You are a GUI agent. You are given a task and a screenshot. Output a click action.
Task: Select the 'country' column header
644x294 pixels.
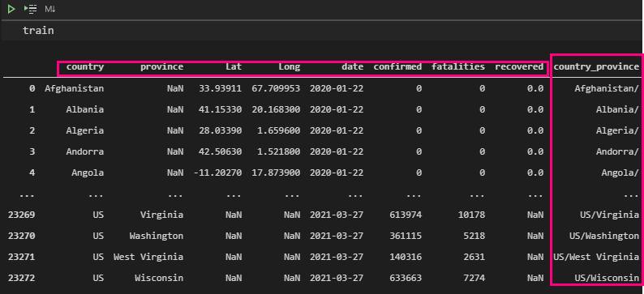[85, 66]
